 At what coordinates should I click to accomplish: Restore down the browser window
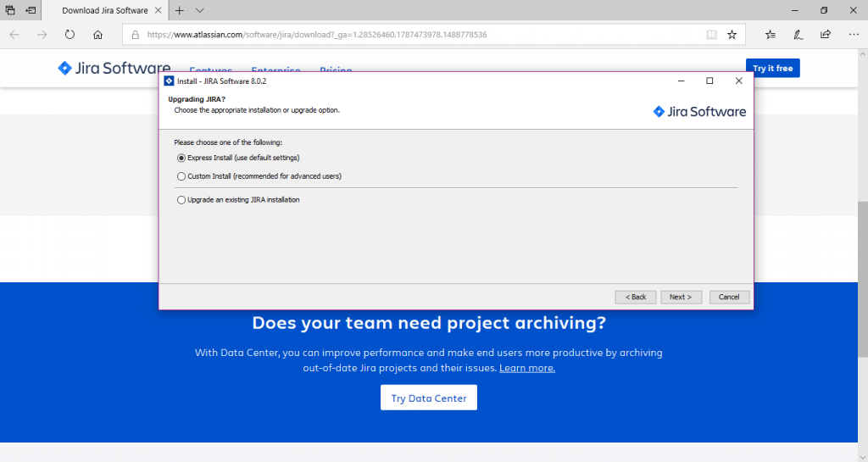click(824, 10)
